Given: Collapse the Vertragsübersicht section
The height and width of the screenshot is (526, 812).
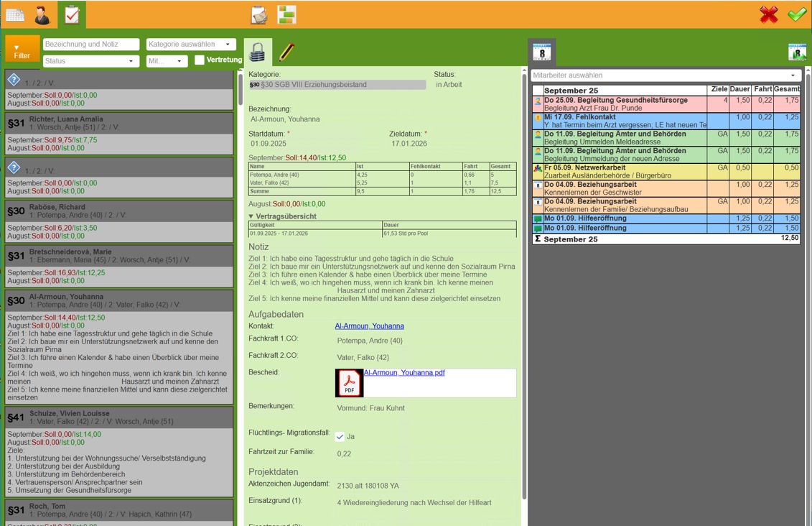Looking at the screenshot, I should 251,216.
